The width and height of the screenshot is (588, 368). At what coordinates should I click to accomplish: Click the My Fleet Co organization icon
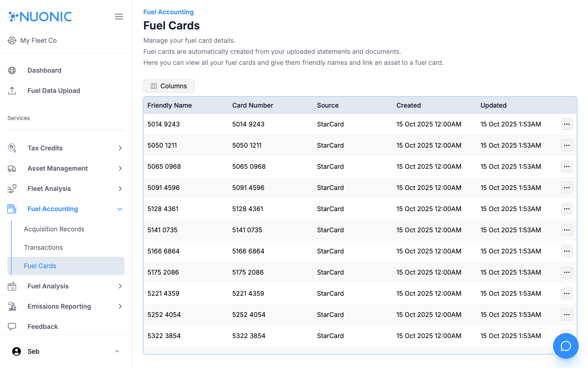tap(12, 40)
